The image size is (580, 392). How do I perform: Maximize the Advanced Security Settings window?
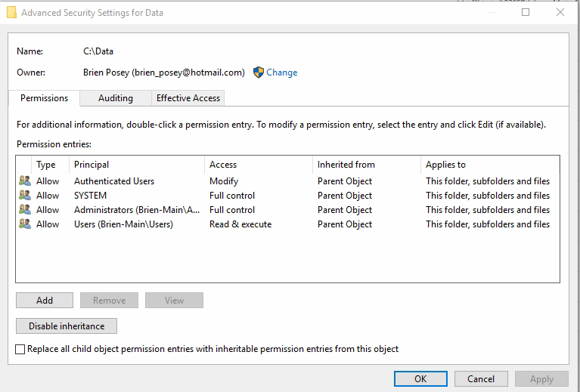point(526,12)
